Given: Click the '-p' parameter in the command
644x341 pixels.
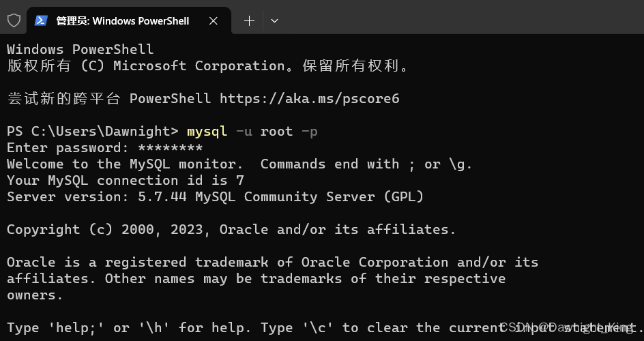Looking at the screenshot, I should click(309, 132).
